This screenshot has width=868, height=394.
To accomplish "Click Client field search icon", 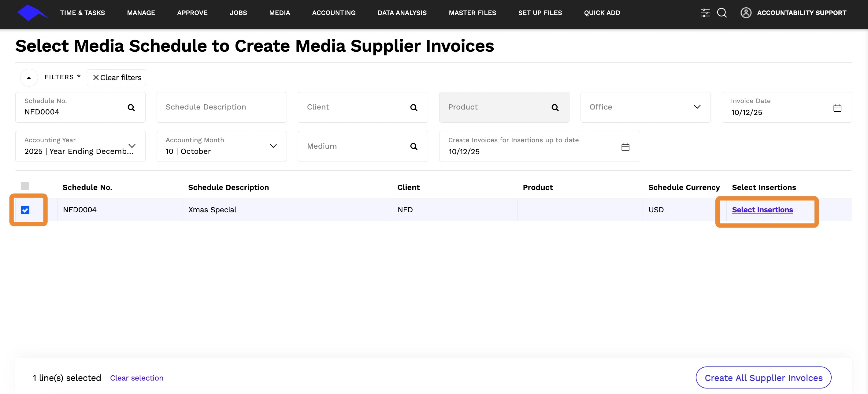I will coord(414,107).
